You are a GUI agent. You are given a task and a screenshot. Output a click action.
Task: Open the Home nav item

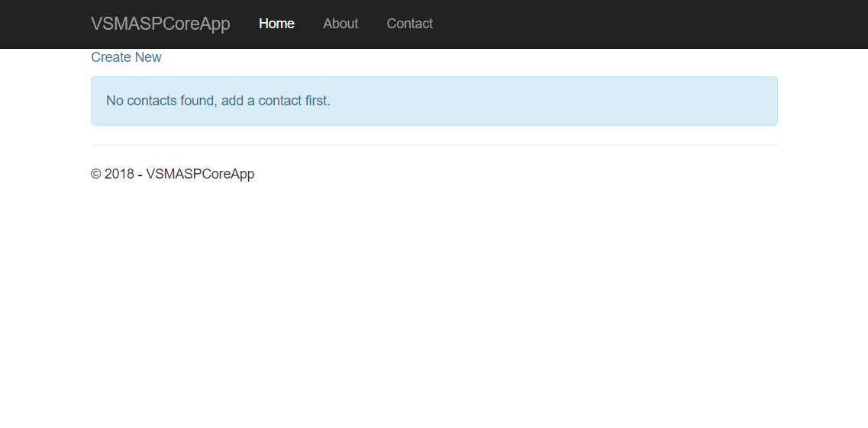point(276,24)
